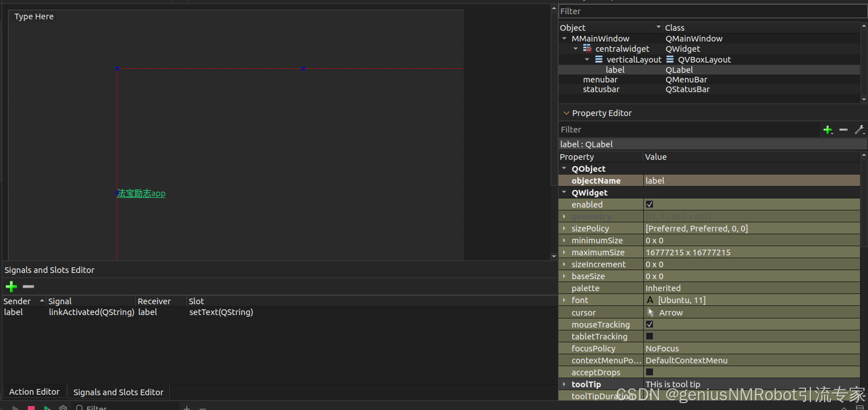Collapse the QWidget section in Property Editor

564,192
